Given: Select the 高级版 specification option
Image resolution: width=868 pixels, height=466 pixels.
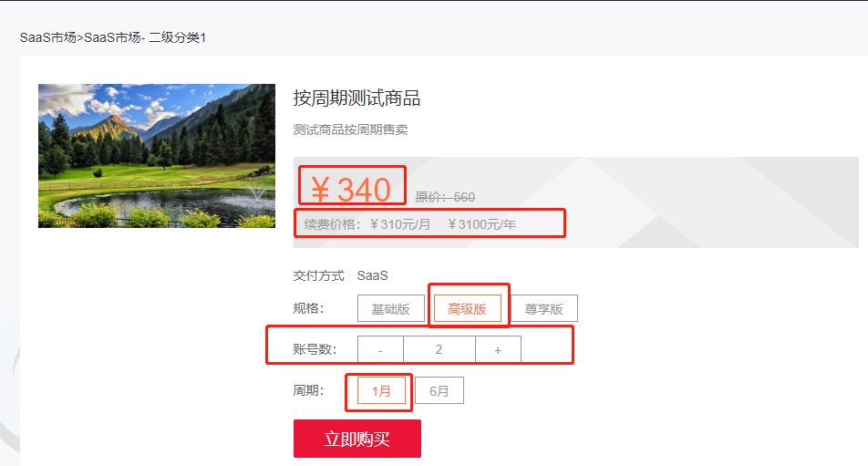Looking at the screenshot, I should (x=467, y=309).
